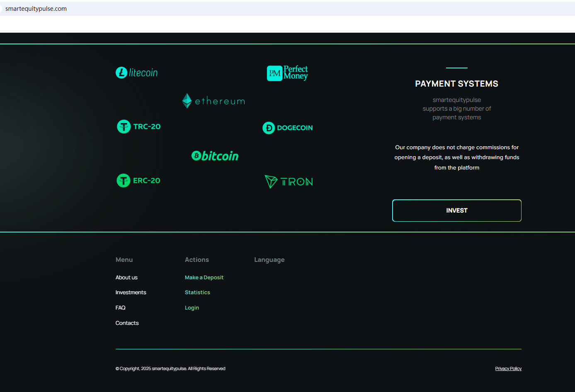Click the Make a Deposit link
Image resolution: width=575 pixels, height=392 pixels.
pyautogui.click(x=204, y=278)
